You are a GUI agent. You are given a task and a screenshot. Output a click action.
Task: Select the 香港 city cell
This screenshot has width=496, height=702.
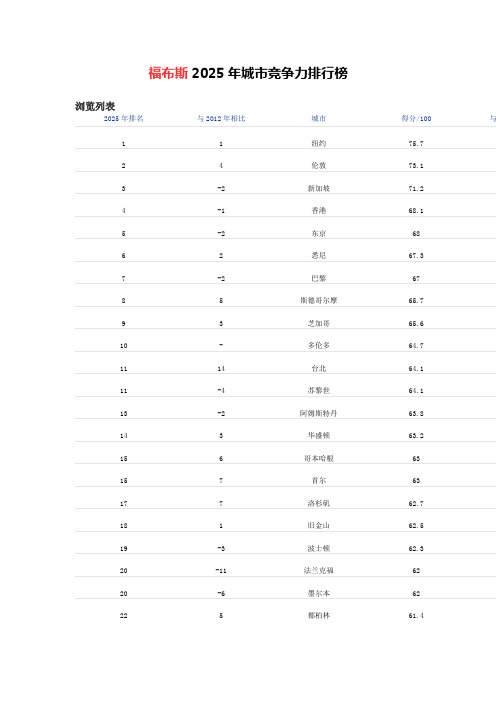click(319, 210)
